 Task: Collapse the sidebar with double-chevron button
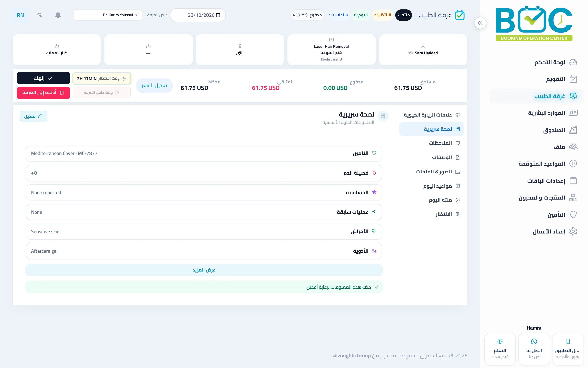[480, 23]
